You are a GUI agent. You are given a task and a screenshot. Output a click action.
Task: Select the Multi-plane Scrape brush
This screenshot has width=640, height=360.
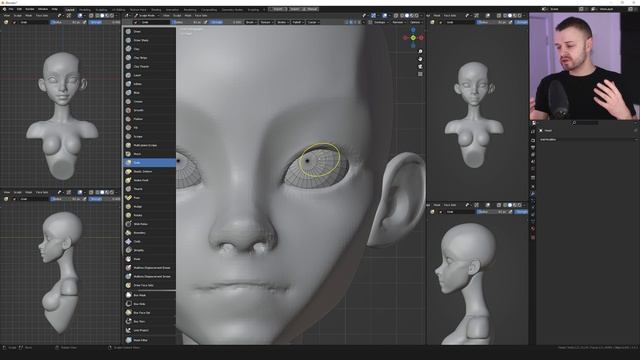(x=149, y=145)
